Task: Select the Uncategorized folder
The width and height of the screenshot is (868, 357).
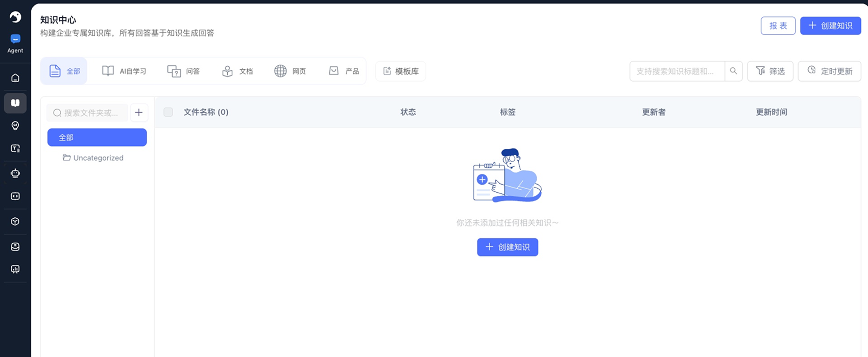Action: point(93,158)
